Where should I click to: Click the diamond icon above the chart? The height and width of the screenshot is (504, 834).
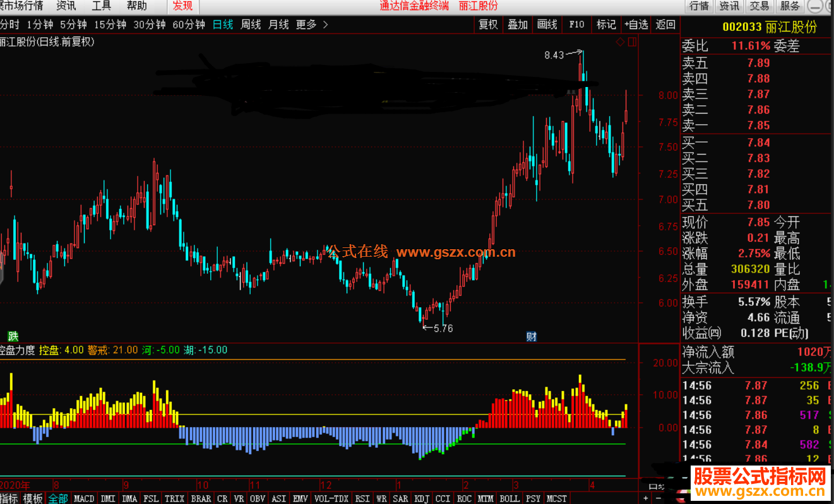[620, 42]
